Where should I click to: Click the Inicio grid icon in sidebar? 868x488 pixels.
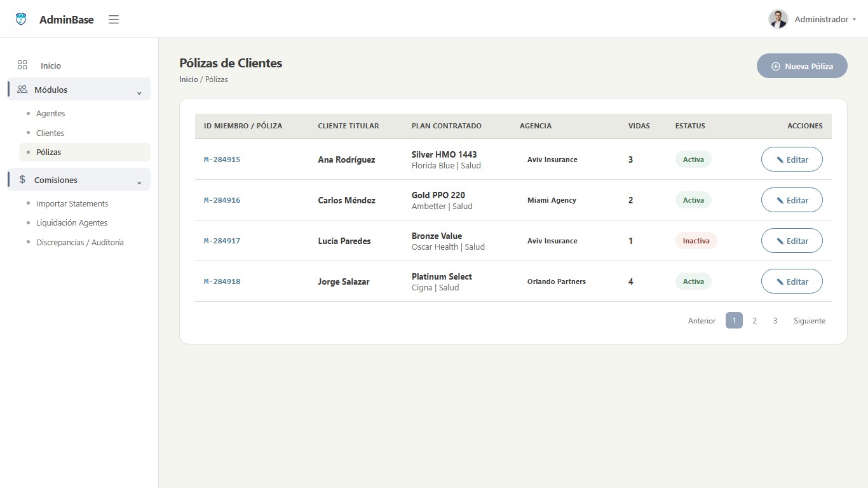[x=22, y=65]
